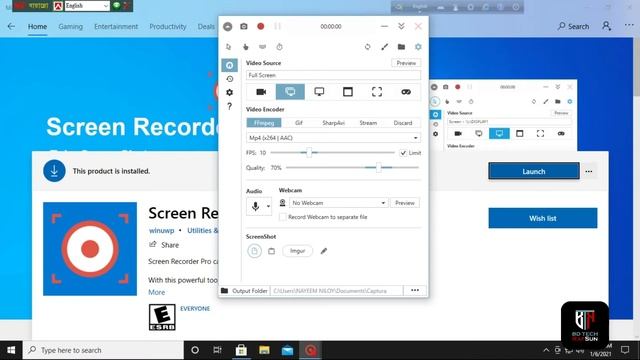This screenshot has height=360, width=640.
Task: Toggle the microphone audio button
Action: 256,207
